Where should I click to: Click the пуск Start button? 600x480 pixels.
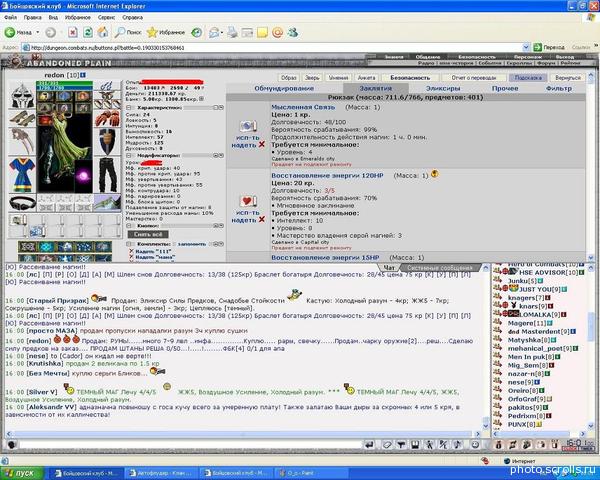(x=22, y=473)
